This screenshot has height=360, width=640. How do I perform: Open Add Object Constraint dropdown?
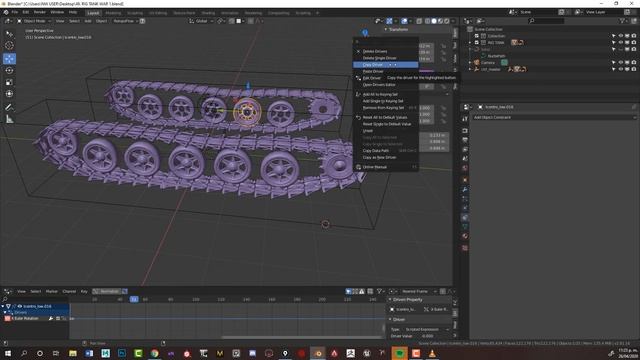pyautogui.click(x=554, y=118)
